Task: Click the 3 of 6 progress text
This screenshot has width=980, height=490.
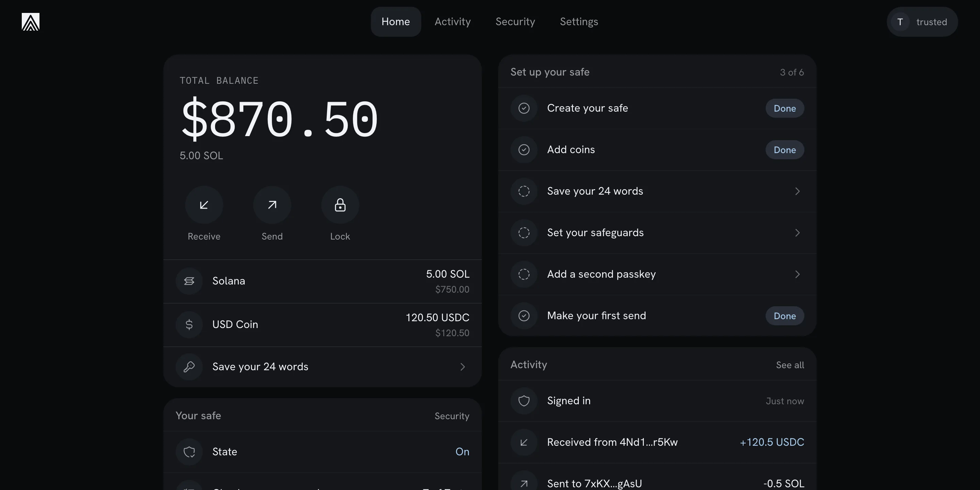Action: (792, 72)
